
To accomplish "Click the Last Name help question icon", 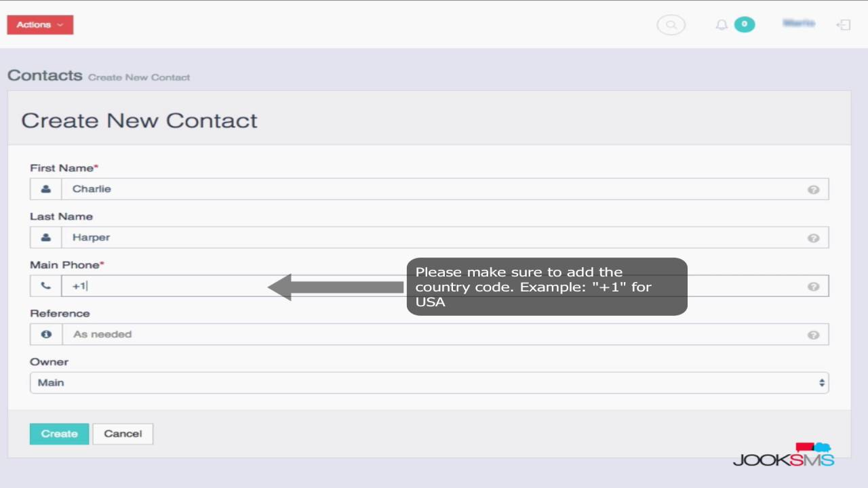I will pyautogui.click(x=813, y=238).
